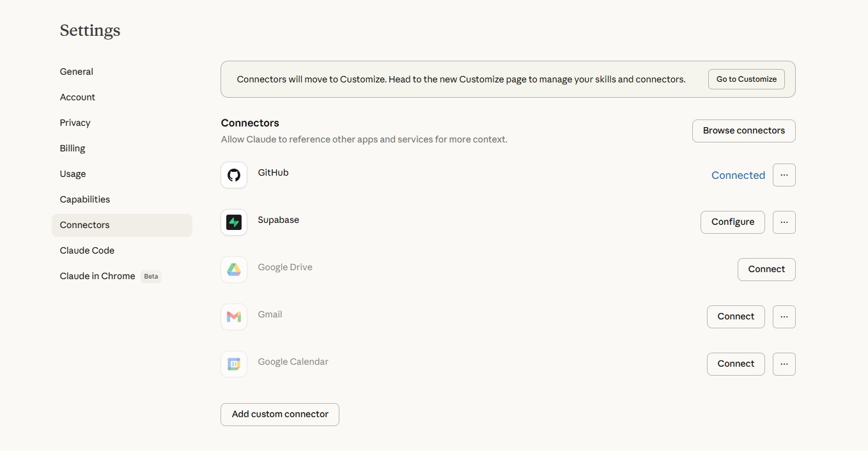Switch to the Billing section
The width and height of the screenshot is (868, 451).
click(x=73, y=148)
